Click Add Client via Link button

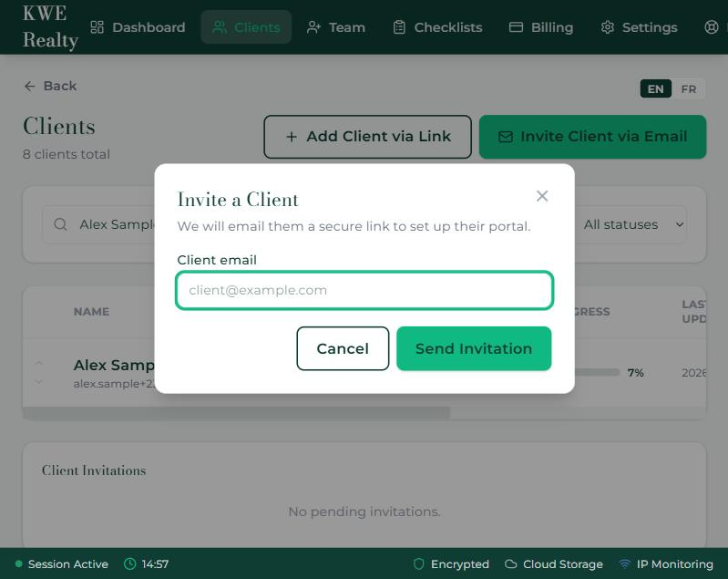point(368,137)
